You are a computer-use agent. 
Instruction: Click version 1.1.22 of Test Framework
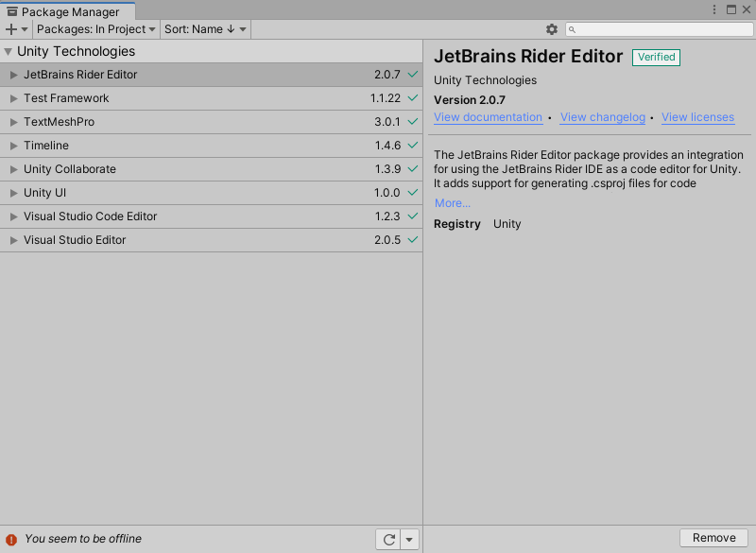click(386, 98)
